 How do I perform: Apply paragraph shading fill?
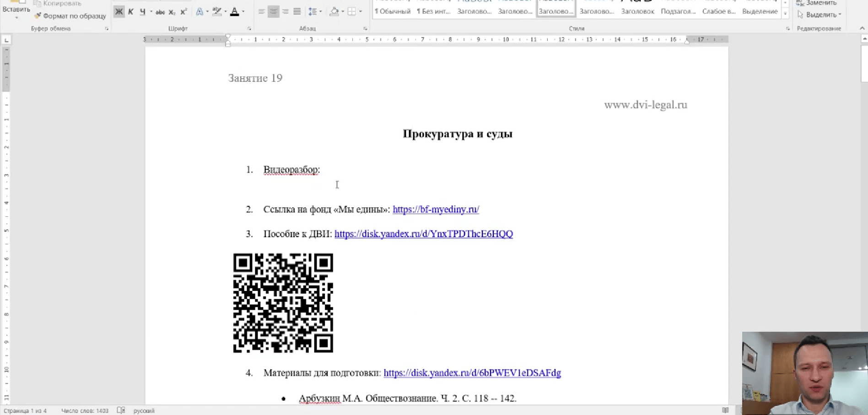[334, 12]
